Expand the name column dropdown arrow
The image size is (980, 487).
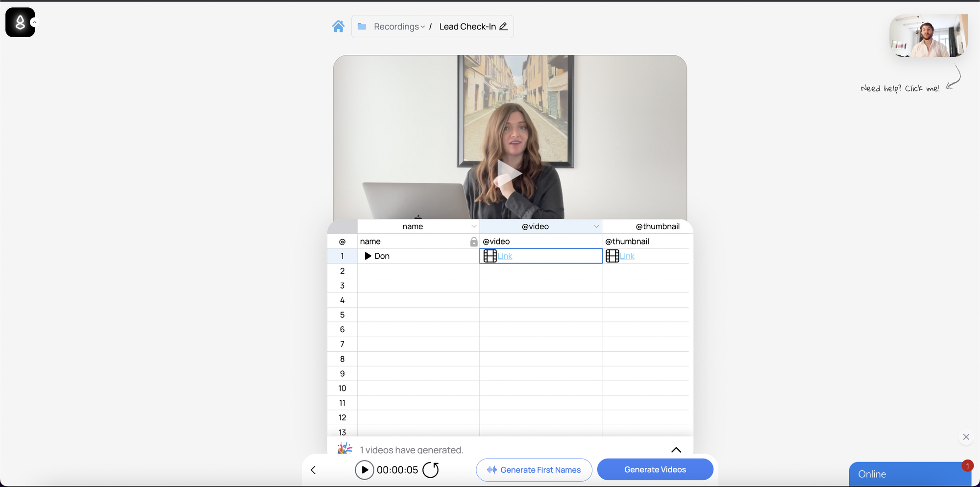pyautogui.click(x=474, y=226)
